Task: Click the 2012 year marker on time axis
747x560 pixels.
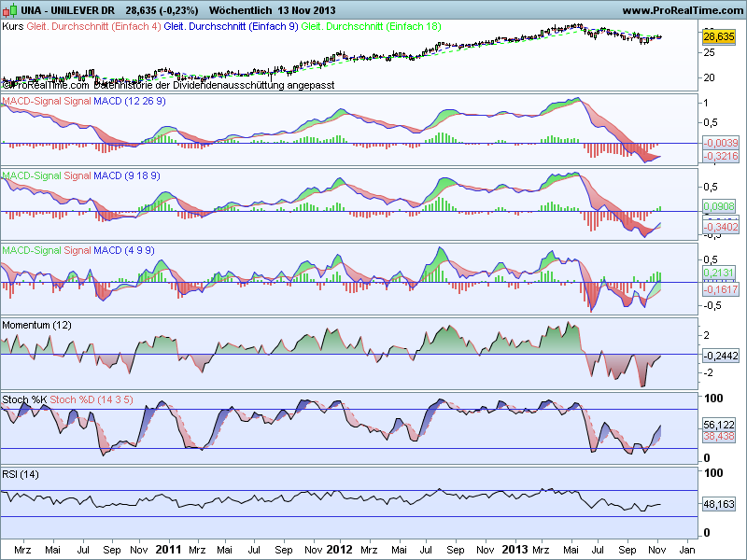Action: tap(339, 550)
